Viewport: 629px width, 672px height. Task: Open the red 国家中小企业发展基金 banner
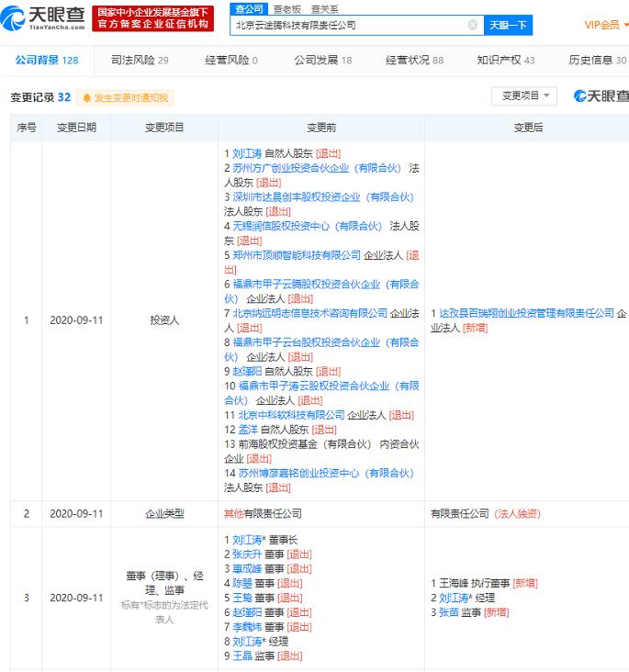click(152, 18)
